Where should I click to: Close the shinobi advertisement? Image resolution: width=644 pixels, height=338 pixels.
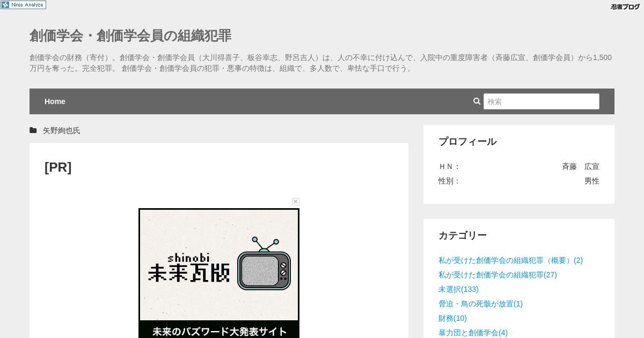click(296, 202)
